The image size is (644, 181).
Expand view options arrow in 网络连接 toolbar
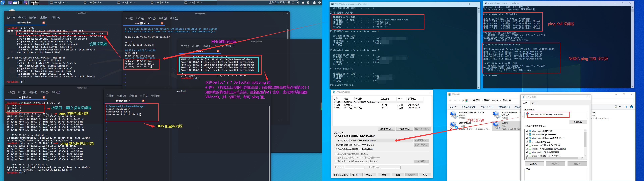(620, 107)
